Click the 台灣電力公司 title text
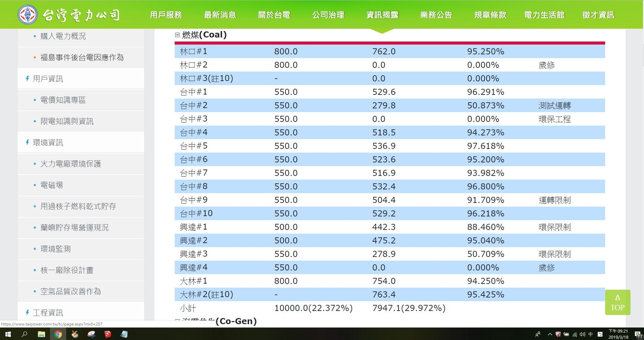Image resolution: width=644 pixels, height=340 pixels. coord(81,15)
